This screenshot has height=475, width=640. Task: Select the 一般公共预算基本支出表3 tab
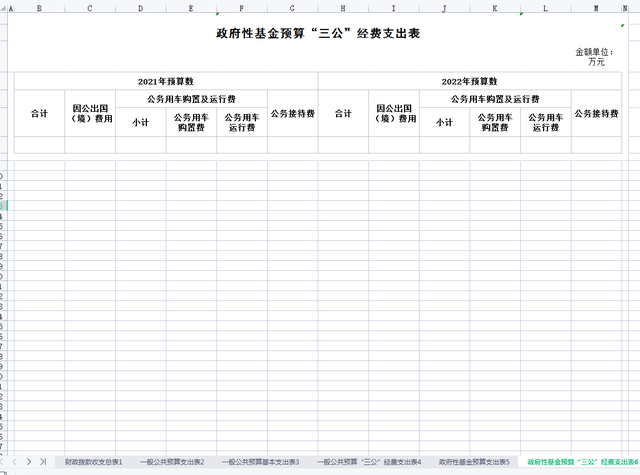(x=260, y=462)
